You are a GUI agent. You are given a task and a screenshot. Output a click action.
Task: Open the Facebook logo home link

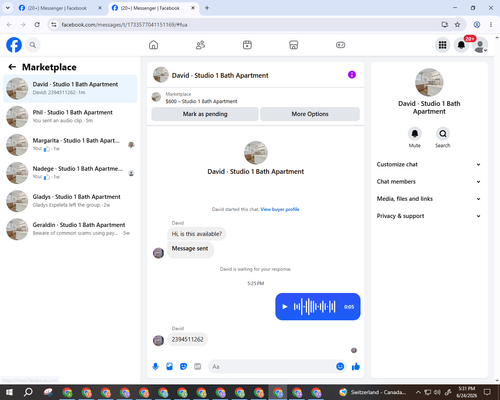[14, 45]
